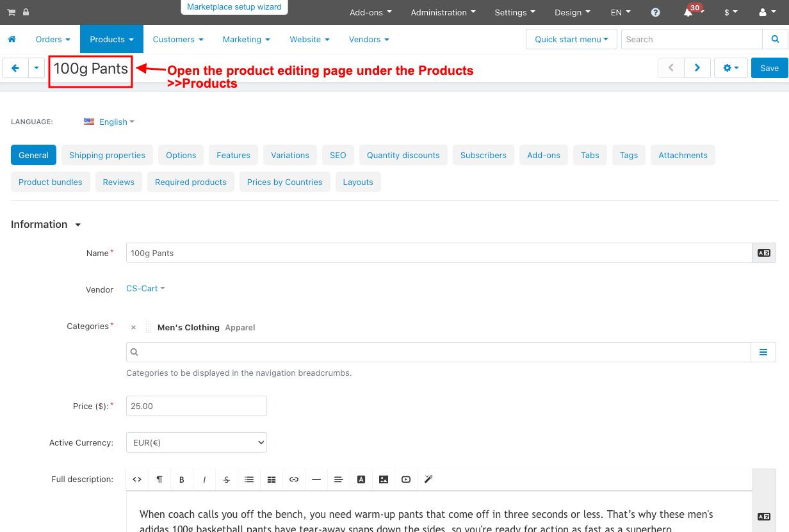This screenshot has width=789, height=532.
Task: Click the help question mark icon
Action: tap(655, 12)
